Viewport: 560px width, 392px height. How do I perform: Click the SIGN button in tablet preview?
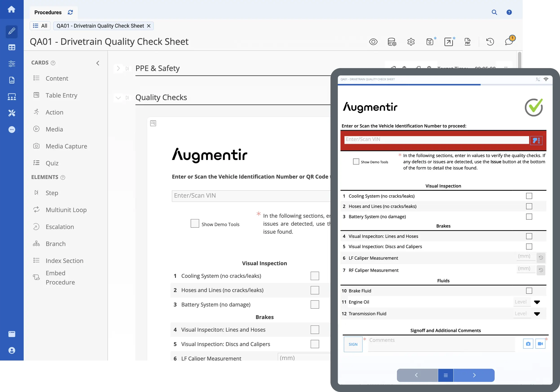point(353,344)
